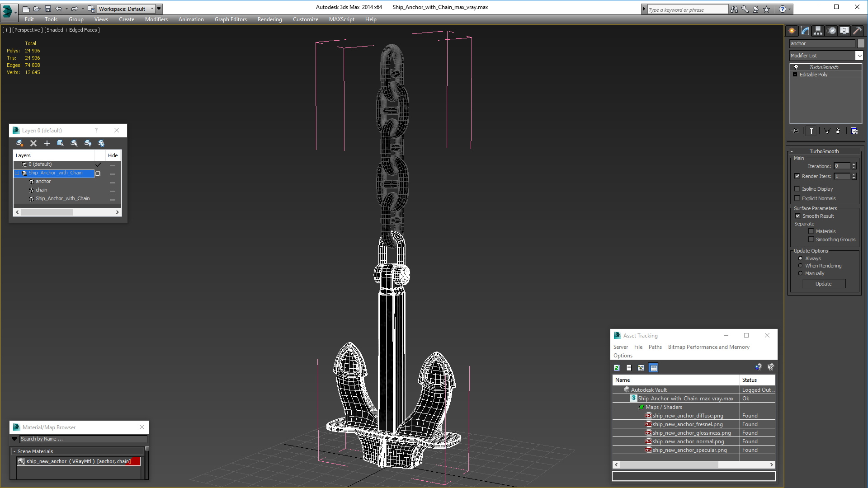The height and width of the screenshot is (488, 868).
Task: Collapse Ship_Anchor_with_Chain layer tree node
Action: [x=17, y=173]
